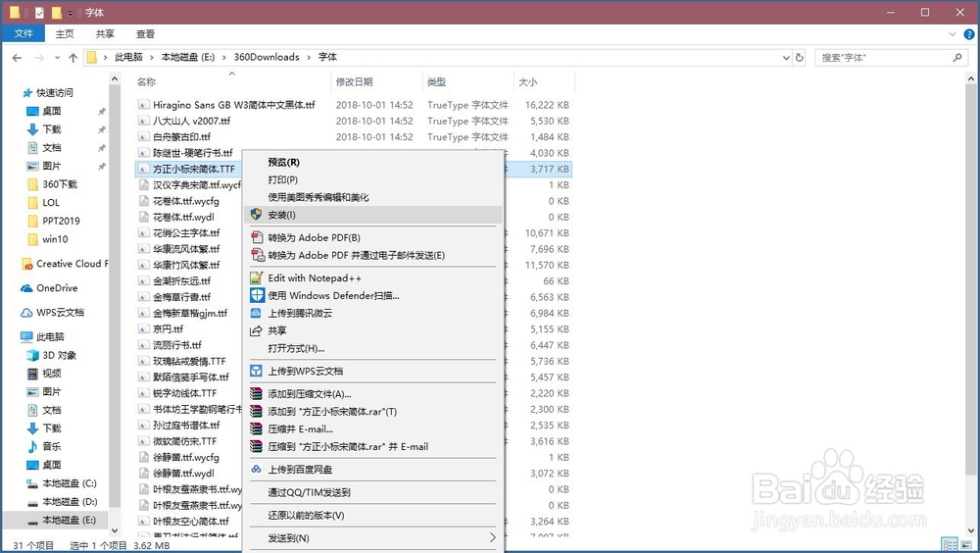Click the 此电脑 breadcrumb arrow
The image size is (980, 553).
point(152,58)
